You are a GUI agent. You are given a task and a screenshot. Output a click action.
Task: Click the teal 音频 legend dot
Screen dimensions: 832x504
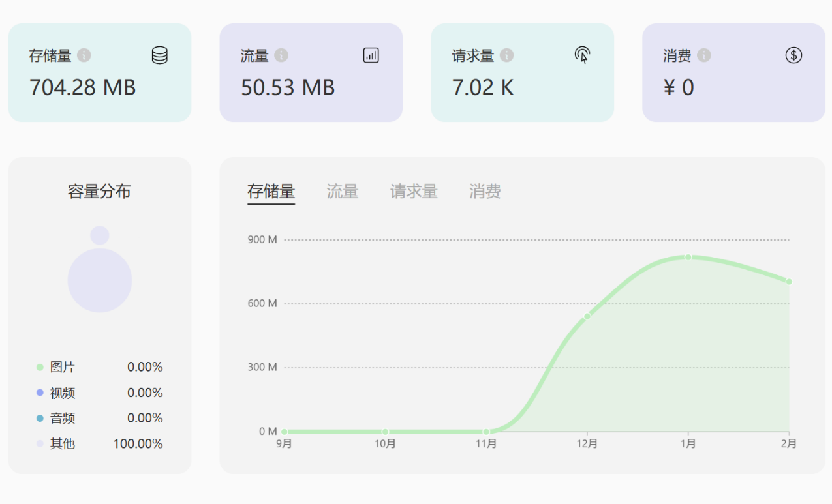(40, 418)
